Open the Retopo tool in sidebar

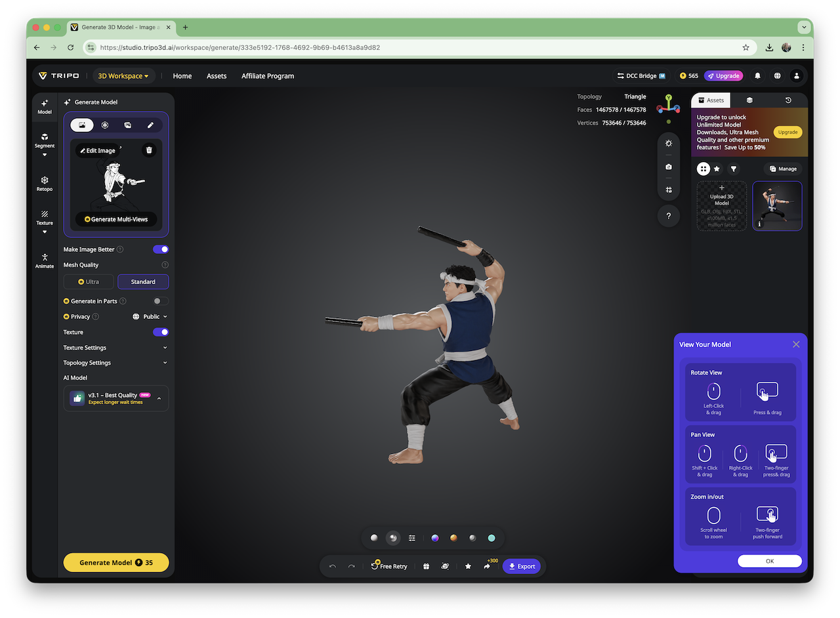(45, 183)
